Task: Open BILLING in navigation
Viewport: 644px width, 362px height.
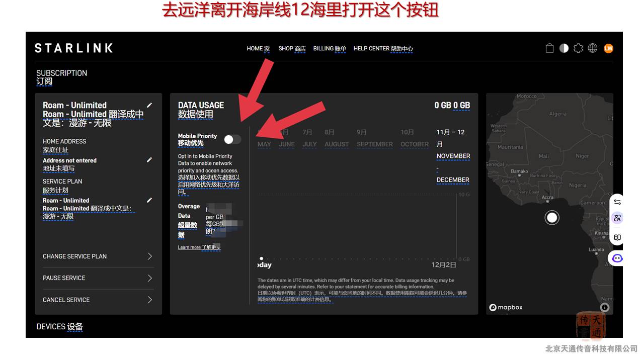Action: [x=330, y=49]
